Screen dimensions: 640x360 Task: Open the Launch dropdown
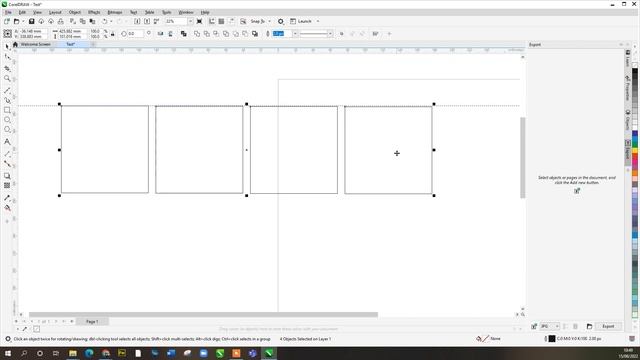(318, 21)
